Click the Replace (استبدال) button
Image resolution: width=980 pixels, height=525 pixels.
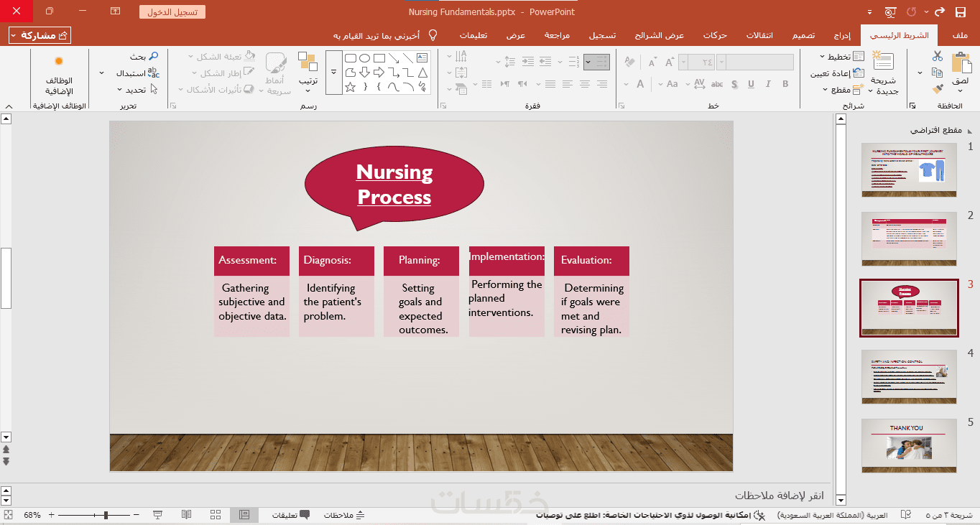click(x=137, y=73)
